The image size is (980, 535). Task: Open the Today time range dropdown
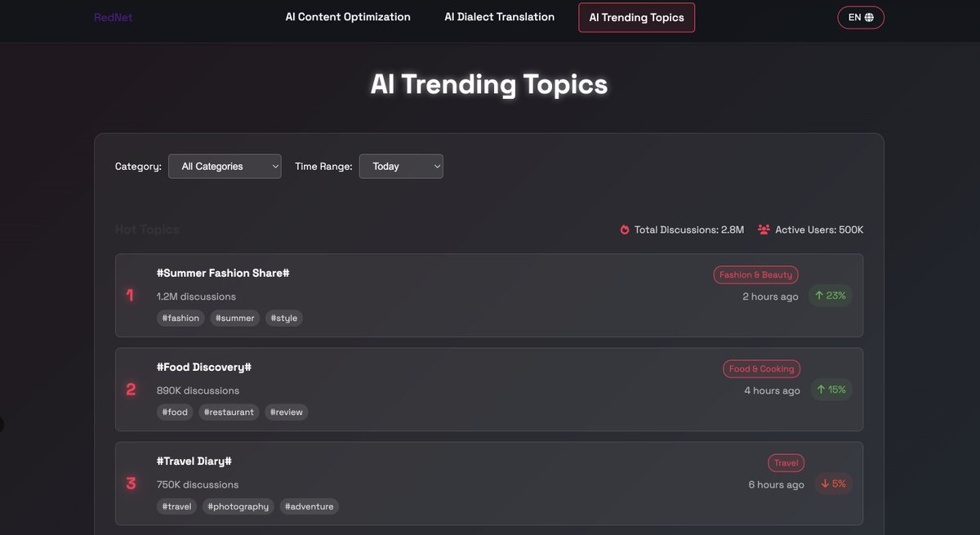(401, 164)
